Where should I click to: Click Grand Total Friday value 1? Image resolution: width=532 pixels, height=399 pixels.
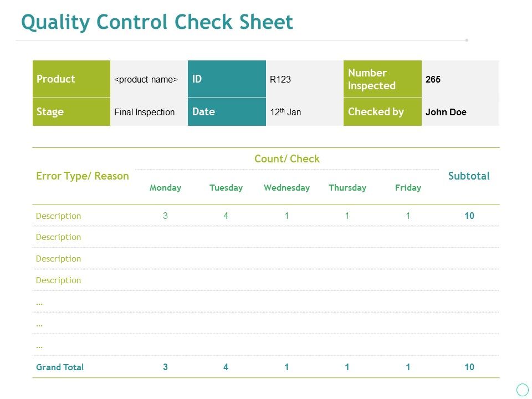pyautogui.click(x=408, y=367)
